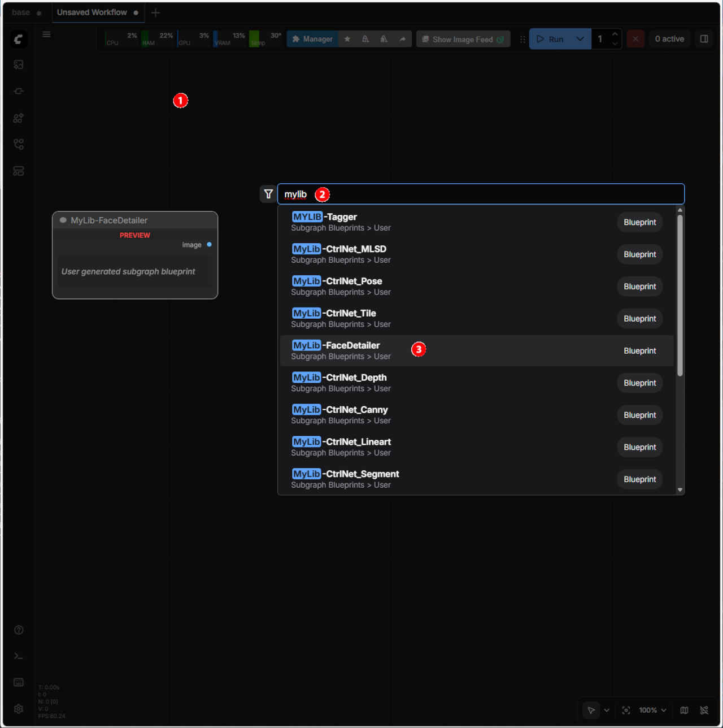Click the Manager button
723x728 pixels.
point(312,39)
